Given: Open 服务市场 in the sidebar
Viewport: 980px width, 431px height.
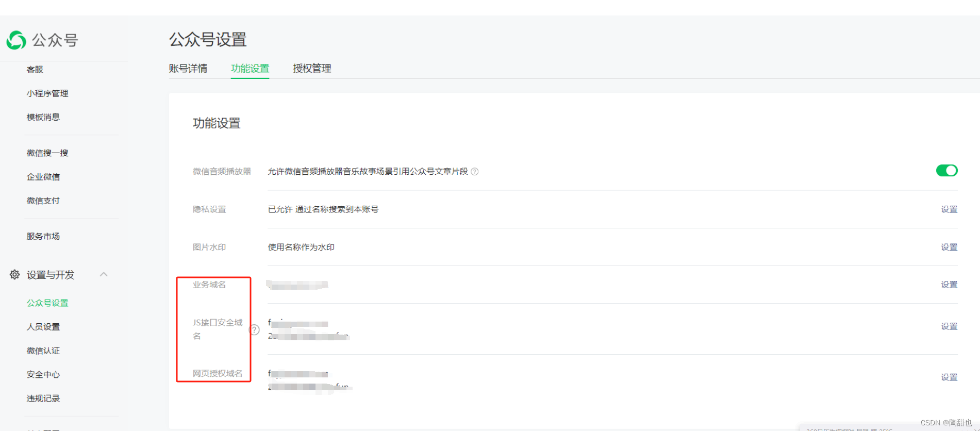Looking at the screenshot, I should (43, 236).
